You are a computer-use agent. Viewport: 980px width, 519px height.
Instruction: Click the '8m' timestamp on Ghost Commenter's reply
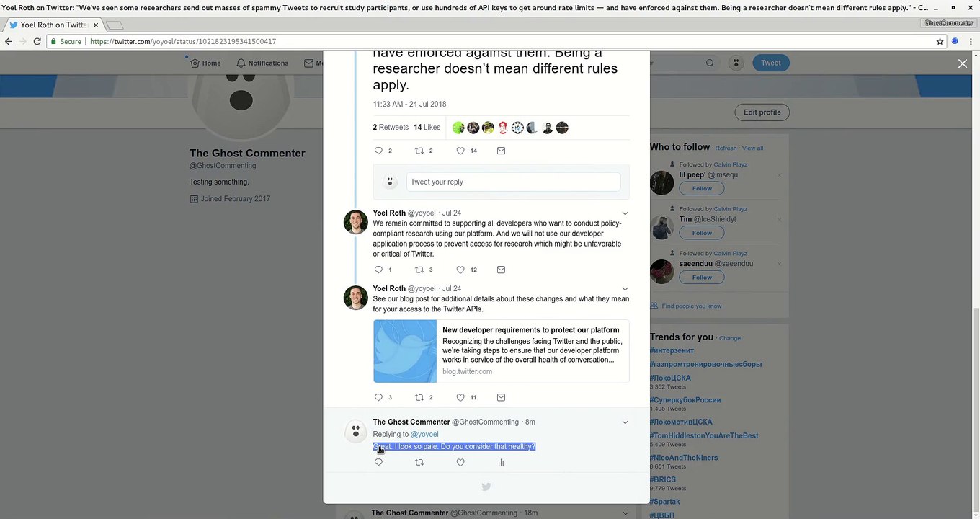click(530, 422)
